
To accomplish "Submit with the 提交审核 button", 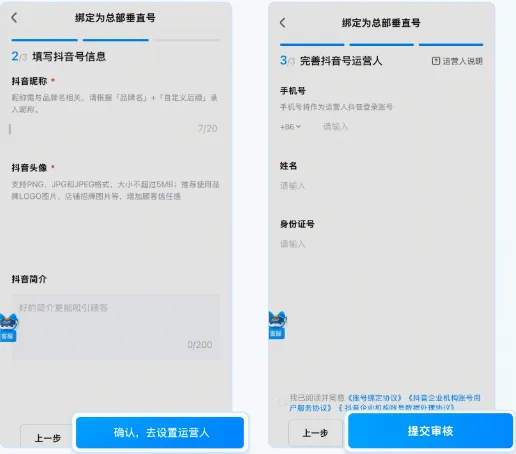I will pyautogui.click(x=430, y=431).
